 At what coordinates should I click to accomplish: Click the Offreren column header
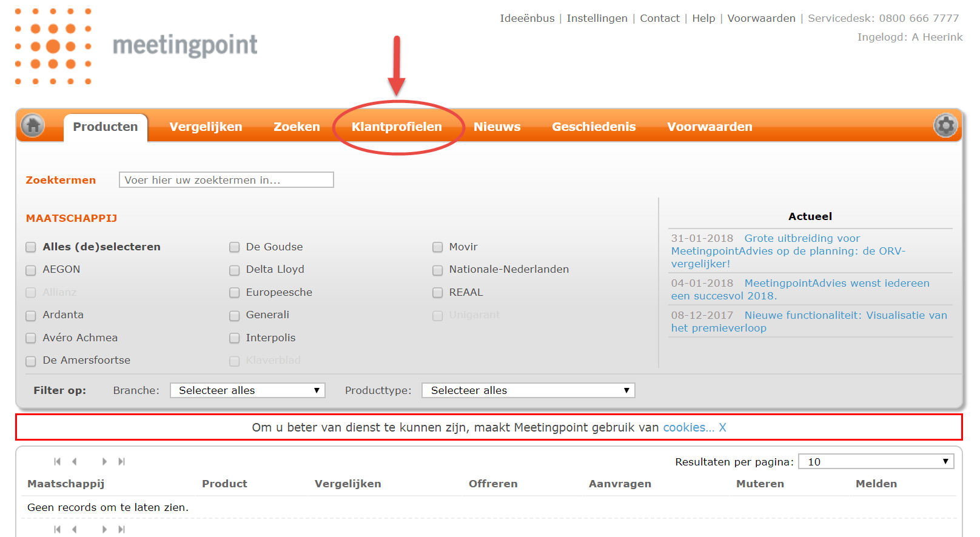(x=493, y=484)
